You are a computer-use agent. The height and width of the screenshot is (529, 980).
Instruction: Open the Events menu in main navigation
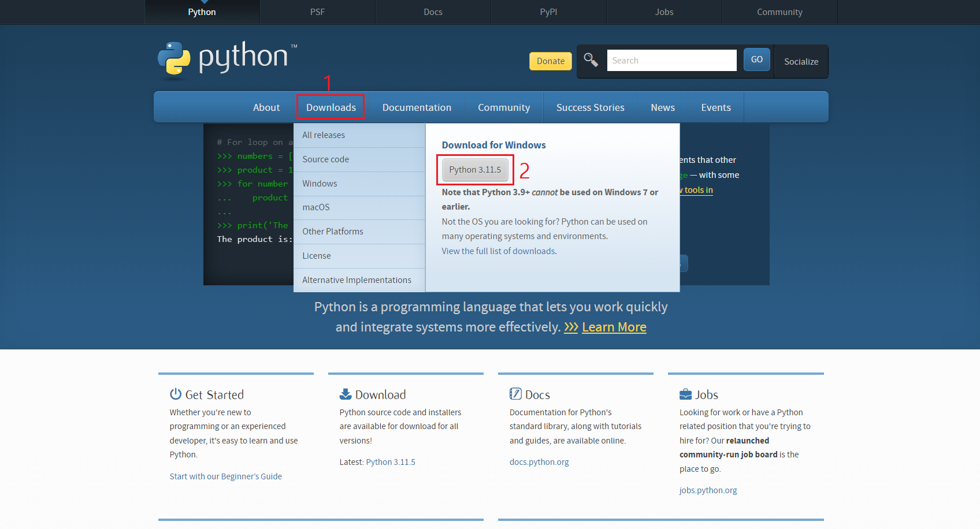[x=716, y=107]
